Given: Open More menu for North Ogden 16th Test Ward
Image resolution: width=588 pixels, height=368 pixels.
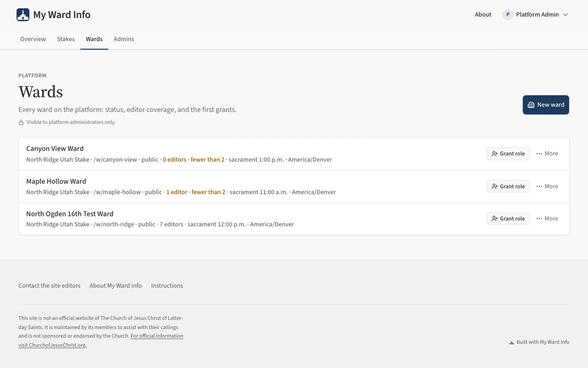Looking at the screenshot, I should [547, 219].
